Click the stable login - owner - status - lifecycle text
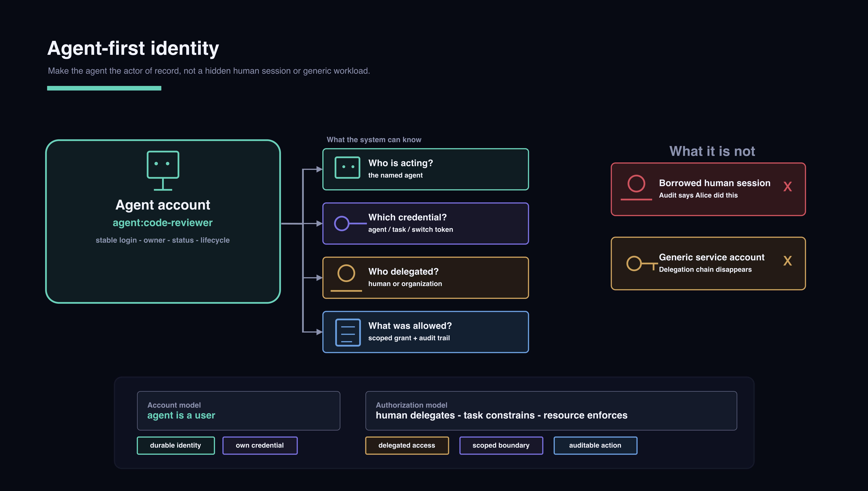Viewport: 868px width, 491px height. click(163, 240)
